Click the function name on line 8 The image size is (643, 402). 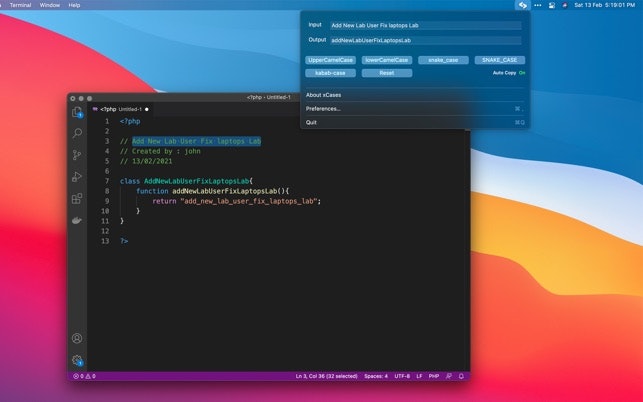225,191
